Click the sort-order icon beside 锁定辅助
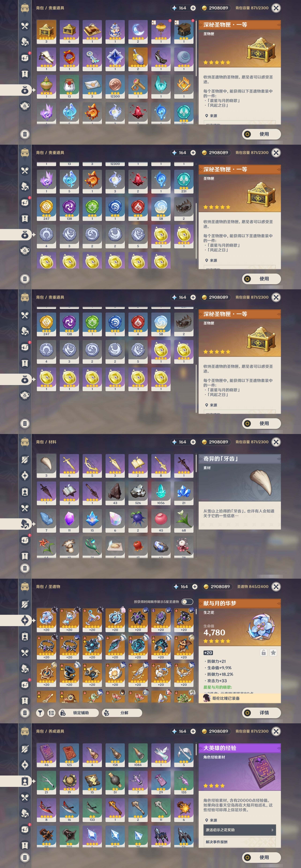 click(51, 713)
